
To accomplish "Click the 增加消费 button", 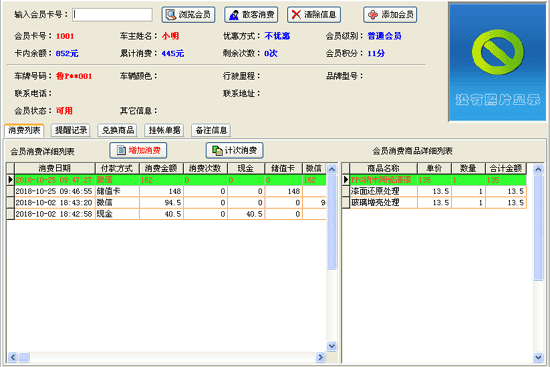I will [138, 151].
